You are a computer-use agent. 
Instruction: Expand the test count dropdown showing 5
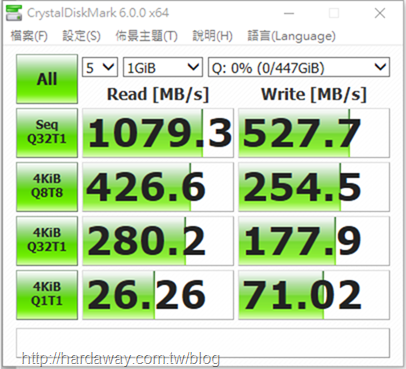[100, 68]
